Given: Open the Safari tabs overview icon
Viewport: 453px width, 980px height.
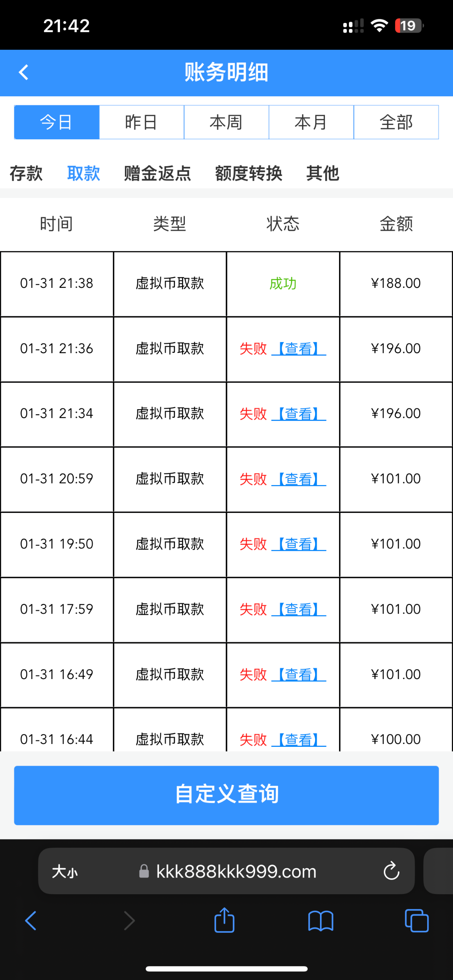Looking at the screenshot, I should (x=416, y=921).
